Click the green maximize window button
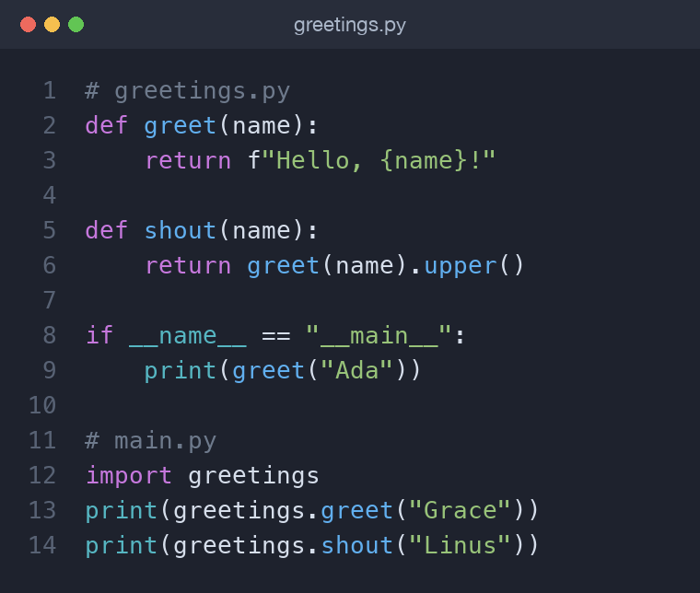This screenshot has height=593, width=700. [76, 25]
